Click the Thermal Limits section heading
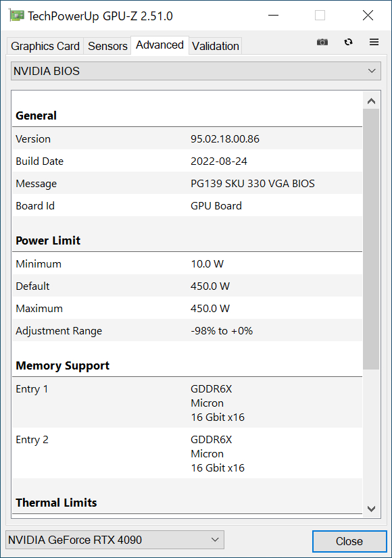The width and height of the screenshot is (392, 558). click(56, 503)
